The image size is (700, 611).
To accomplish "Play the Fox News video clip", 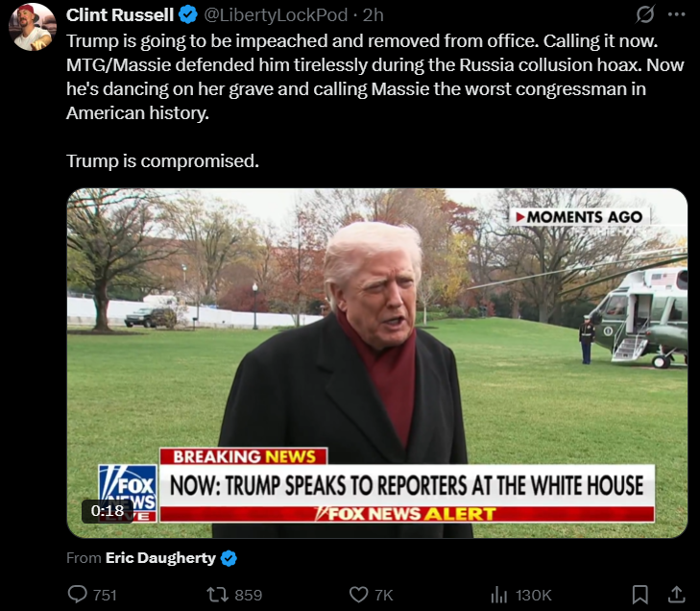I will point(376,363).
